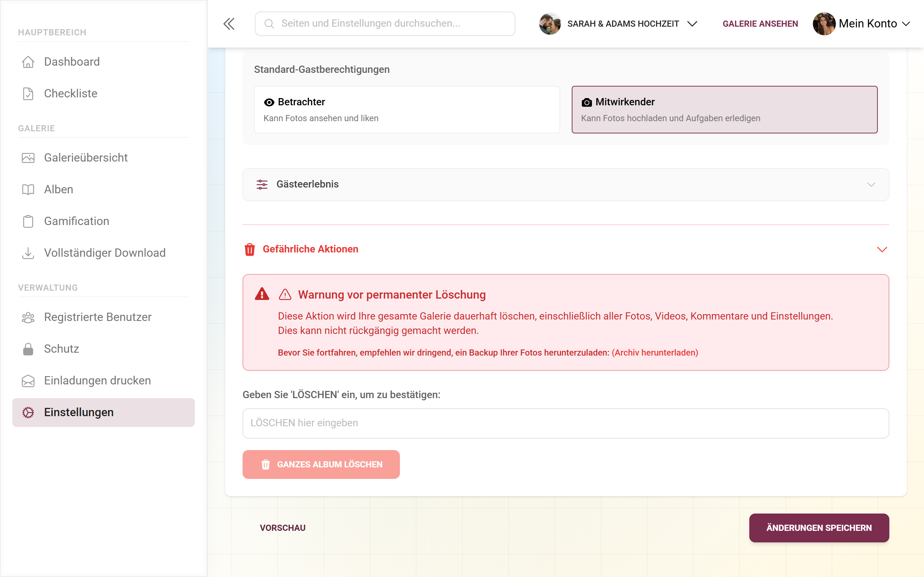Focus the LÖSCHEN confirmation input field
The width and height of the screenshot is (924, 577).
point(566,423)
